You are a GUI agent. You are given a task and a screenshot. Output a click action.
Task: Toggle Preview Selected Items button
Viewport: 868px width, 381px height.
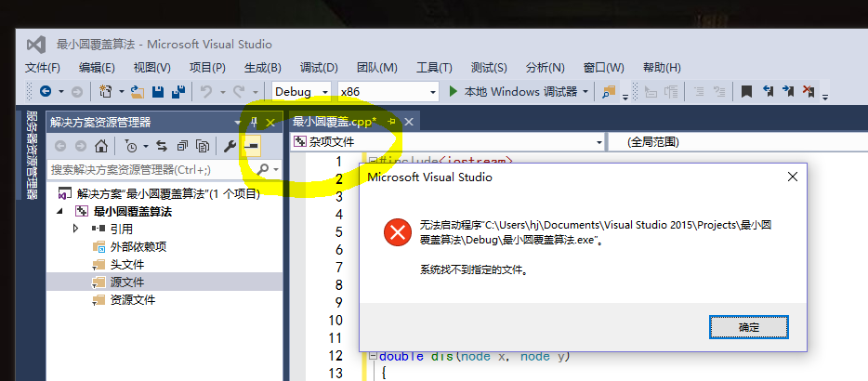(x=252, y=146)
